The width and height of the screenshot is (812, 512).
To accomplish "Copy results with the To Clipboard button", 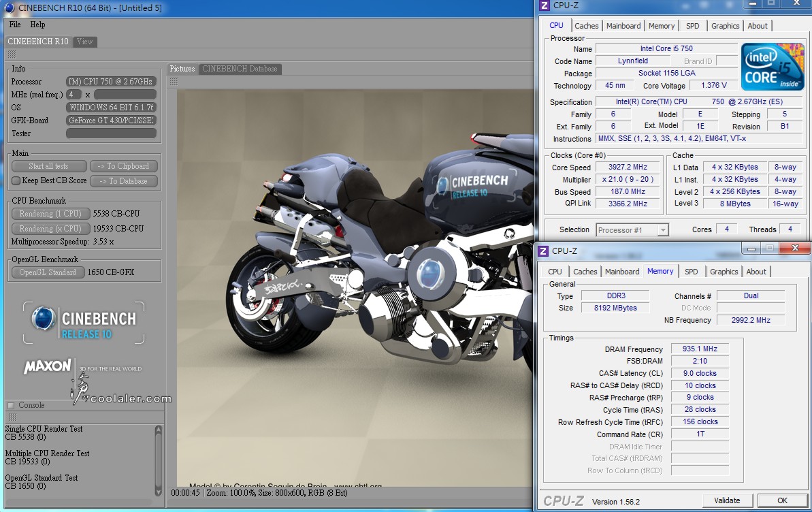I will pos(124,166).
